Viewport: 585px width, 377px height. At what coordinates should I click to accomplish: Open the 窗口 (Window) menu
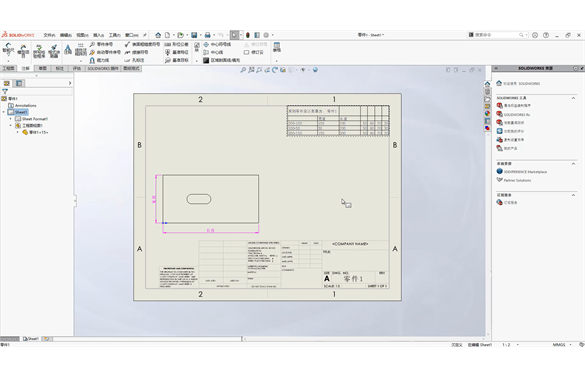click(131, 35)
